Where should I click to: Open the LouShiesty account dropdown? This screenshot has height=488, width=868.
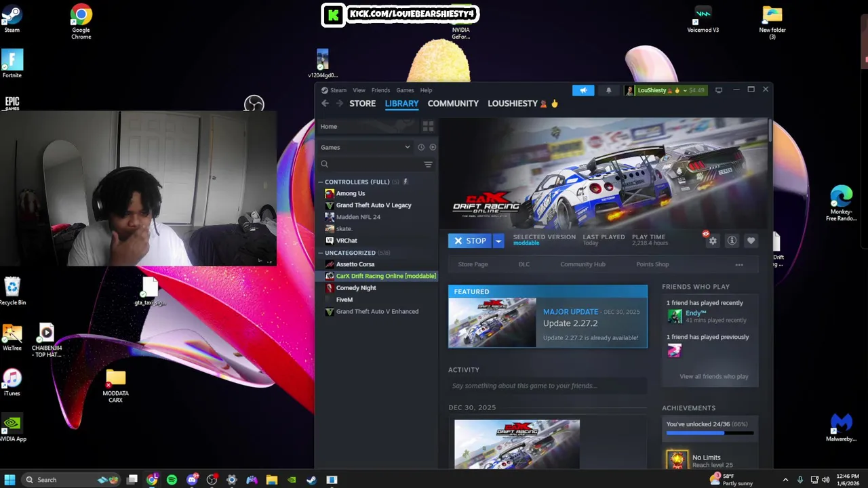[666, 90]
